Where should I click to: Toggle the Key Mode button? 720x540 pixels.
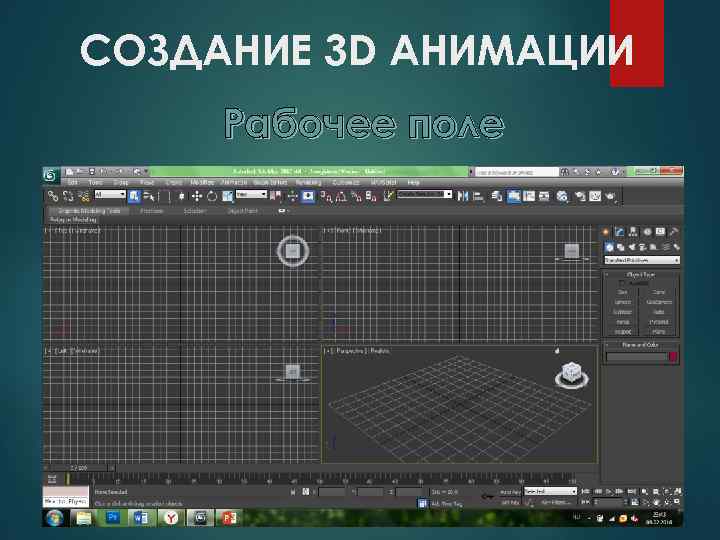click(585, 502)
